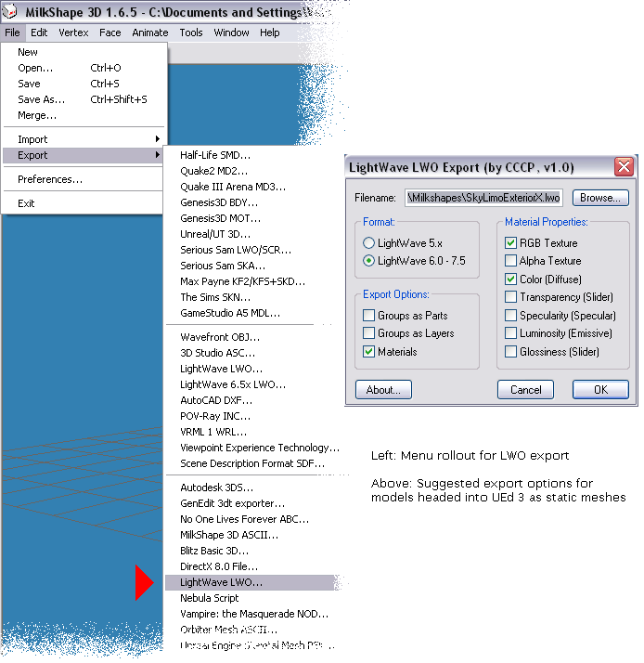The image size is (644, 663).
Task: Choose Merge... menu entry
Action: [x=83, y=115]
